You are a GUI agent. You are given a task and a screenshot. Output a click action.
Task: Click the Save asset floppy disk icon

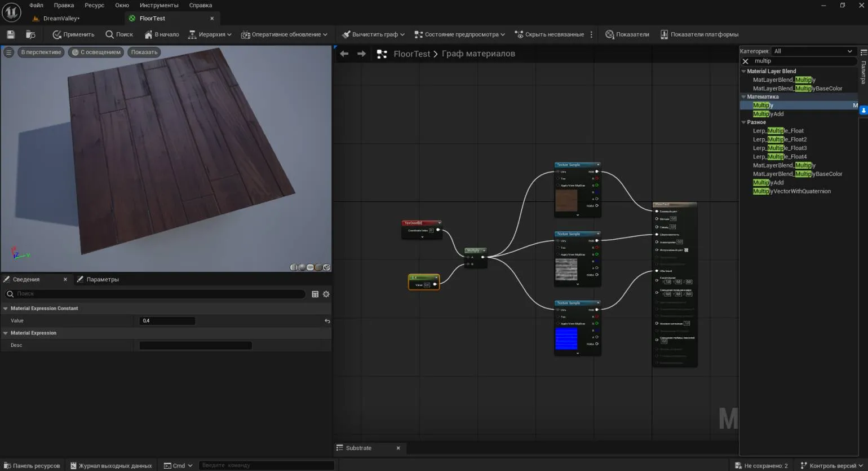pyautogui.click(x=11, y=34)
